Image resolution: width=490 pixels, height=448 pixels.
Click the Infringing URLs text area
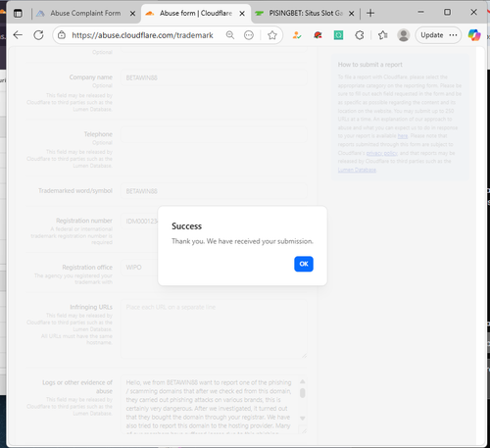coord(214,328)
